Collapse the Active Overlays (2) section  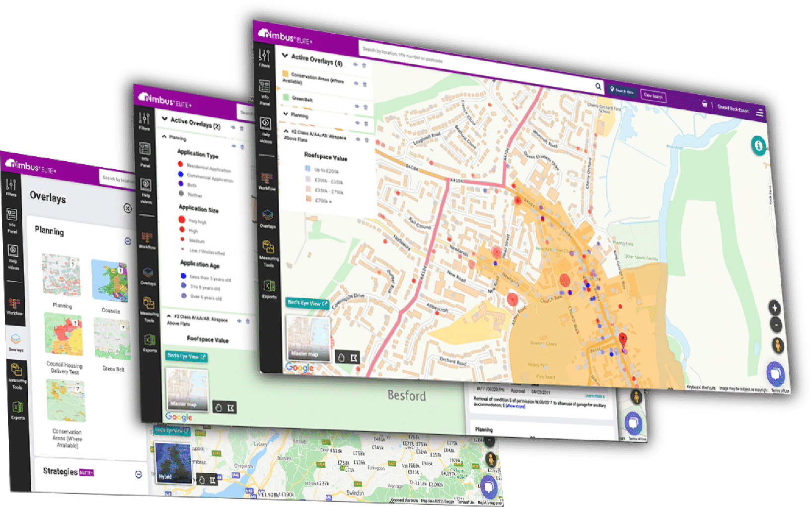click(164, 119)
